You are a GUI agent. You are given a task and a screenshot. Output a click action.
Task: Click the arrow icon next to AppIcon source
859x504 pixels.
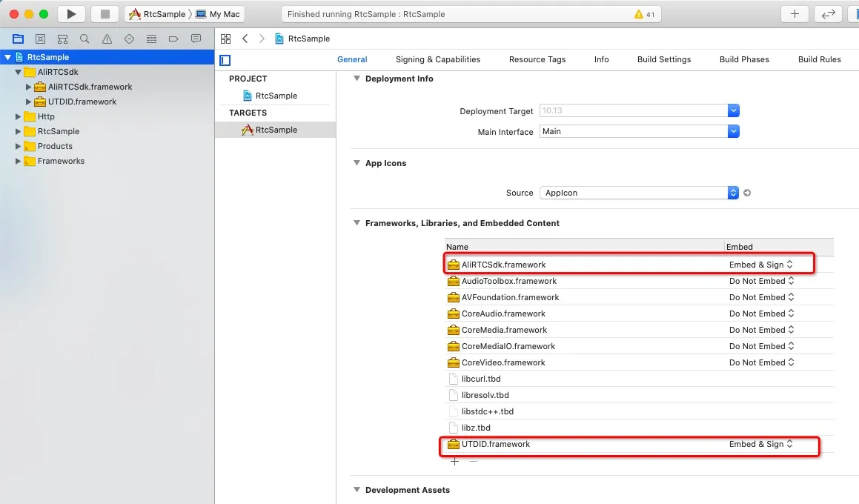point(746,193)
